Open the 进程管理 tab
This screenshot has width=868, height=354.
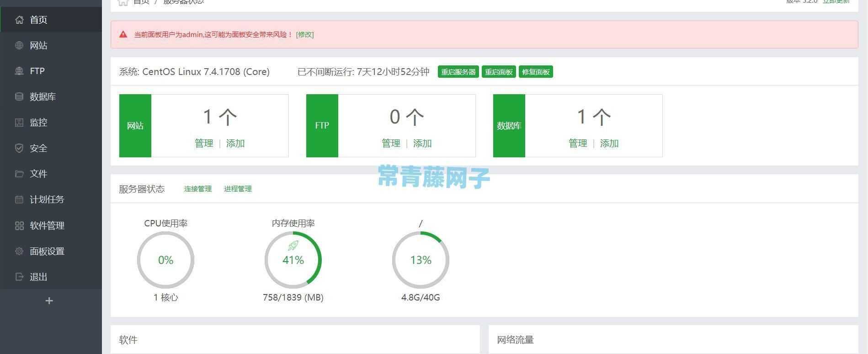[x=238, y=189]
